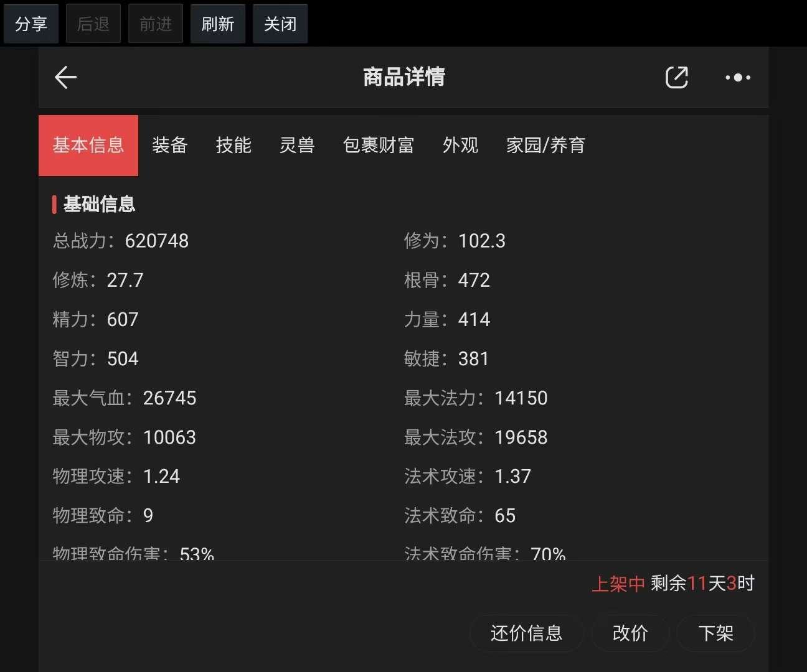Switch to the 装备 tab

[x=170, y=145]
